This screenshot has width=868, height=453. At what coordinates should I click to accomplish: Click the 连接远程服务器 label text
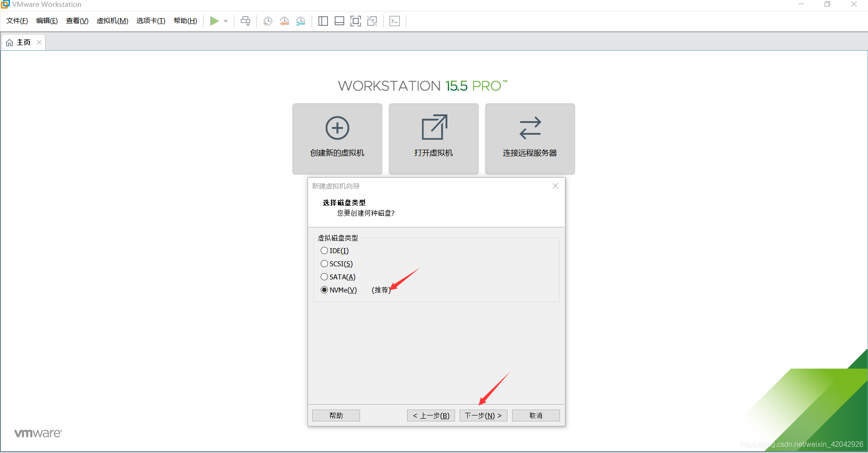pyautogui.click(x=530, y=153)
